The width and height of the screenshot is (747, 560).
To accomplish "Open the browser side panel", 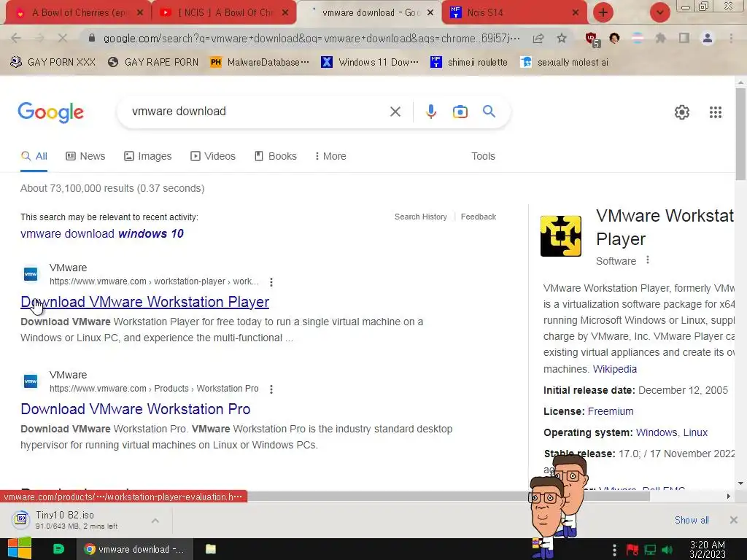I will pyautogui.click(x=684, y=38).
